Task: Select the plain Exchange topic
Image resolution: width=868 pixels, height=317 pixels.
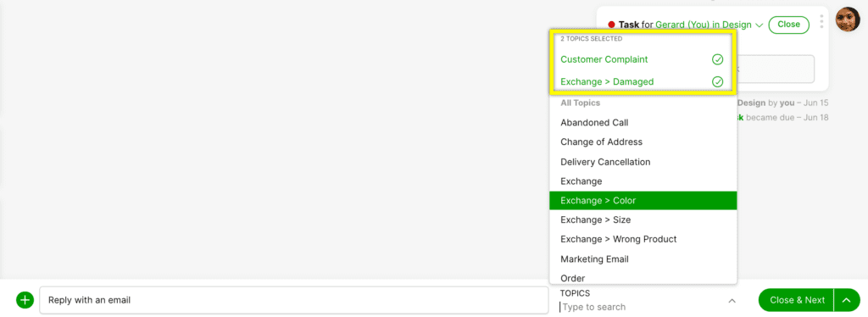Action: pyautogui.click(x=643, y=181)
